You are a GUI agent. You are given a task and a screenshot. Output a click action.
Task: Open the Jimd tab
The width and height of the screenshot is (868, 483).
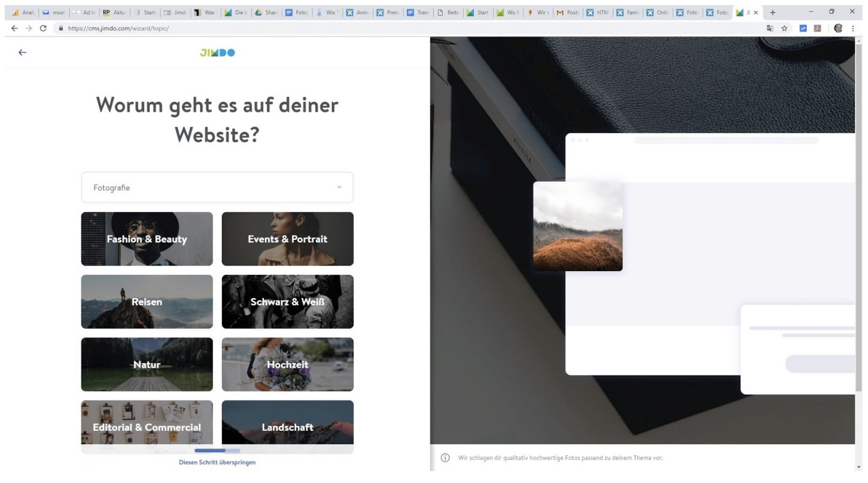click(x=174, y=12)
